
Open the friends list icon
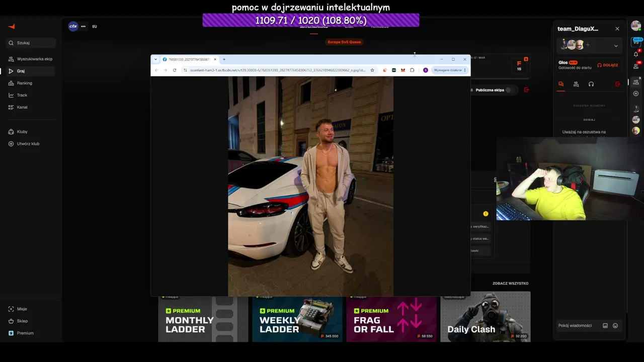click(636, 67)
